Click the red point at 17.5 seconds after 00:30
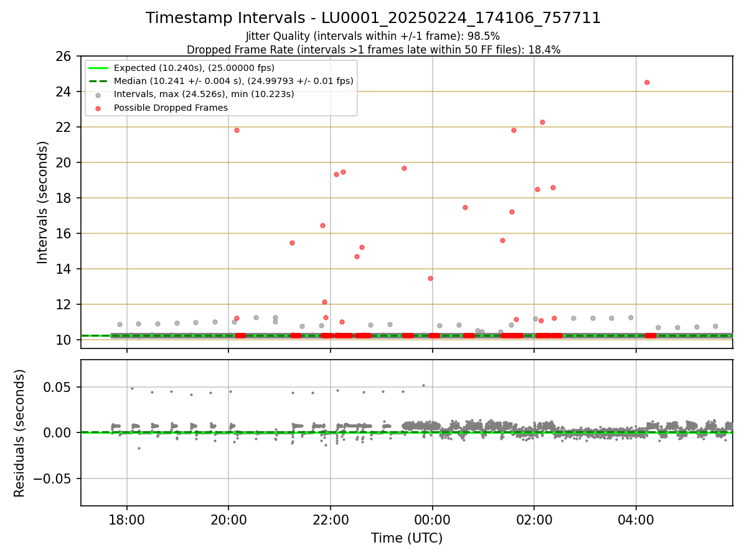The image size is (747, 560). pyautogui.click(x=465, y=207)
